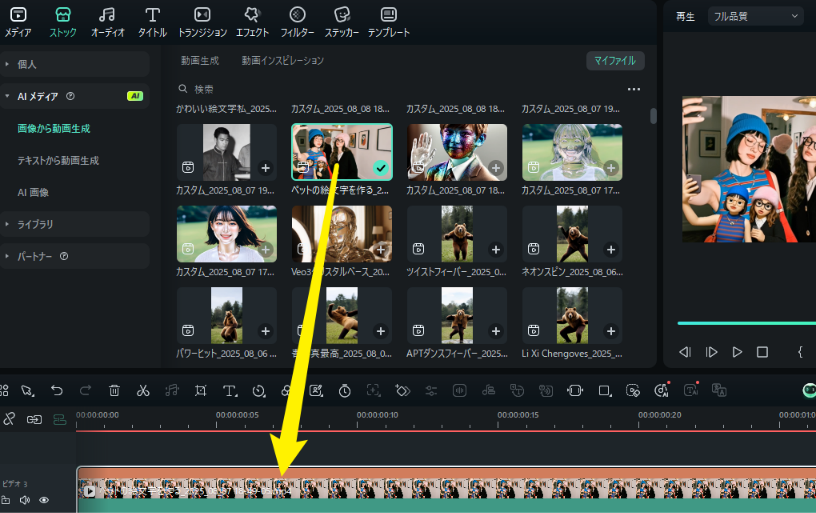Expand the 個人 sidebar section

pyautogui.click(x=75, y=64)
